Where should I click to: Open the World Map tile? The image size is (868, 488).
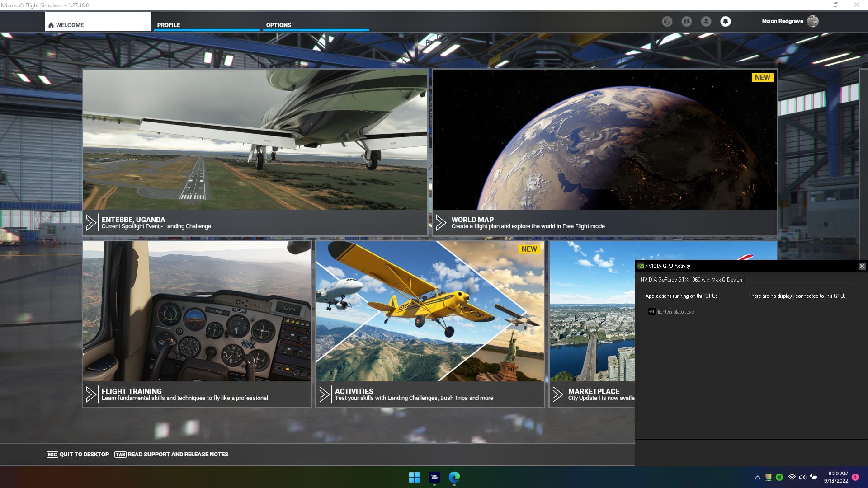coord(604,152)
